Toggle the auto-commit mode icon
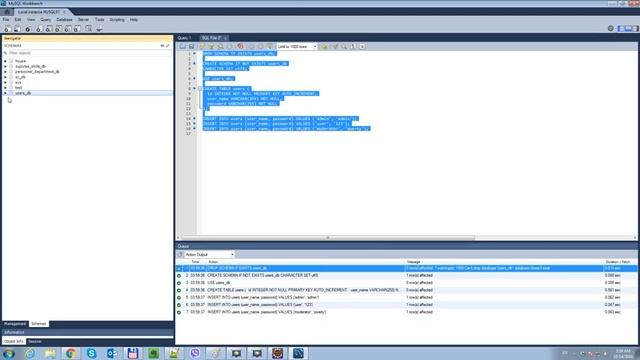 [269, 47]
